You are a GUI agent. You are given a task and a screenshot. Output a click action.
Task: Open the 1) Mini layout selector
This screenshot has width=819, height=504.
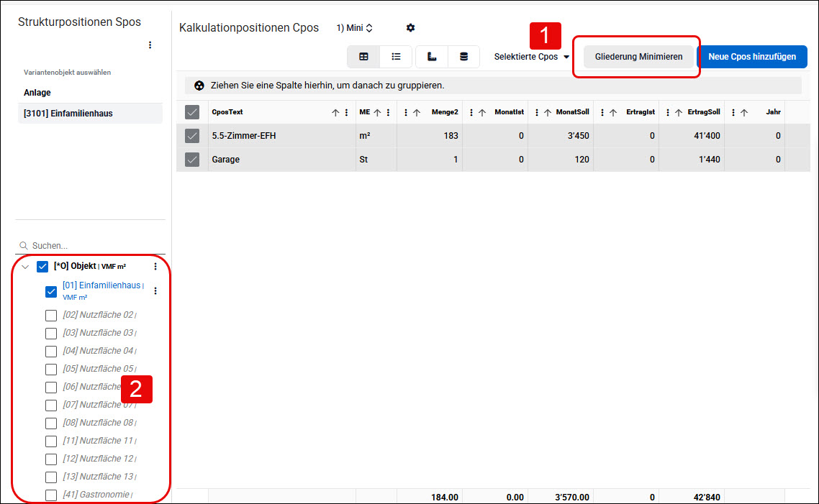tap(355, 27)
